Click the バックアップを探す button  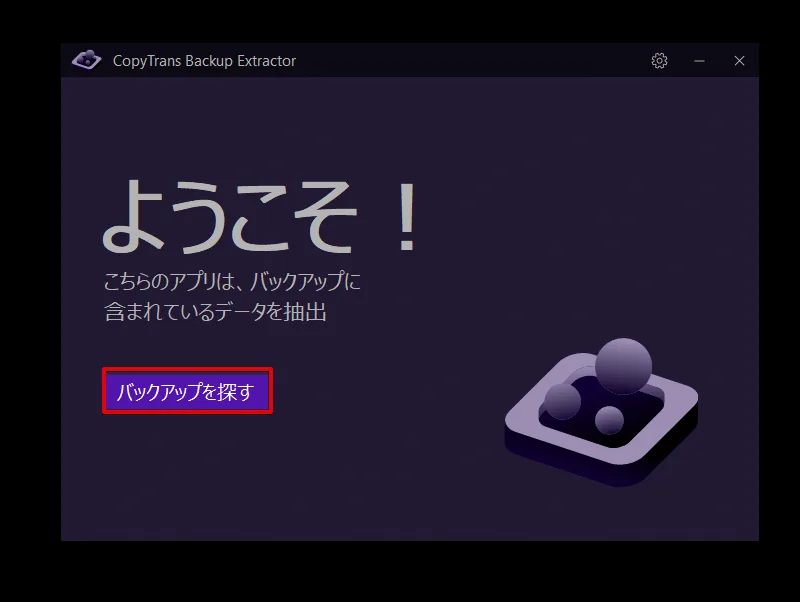pos(187,391)
